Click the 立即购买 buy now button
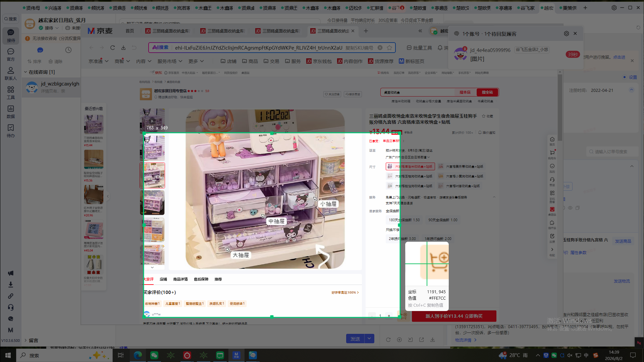The image size is (644, 362). coord(454,316)
